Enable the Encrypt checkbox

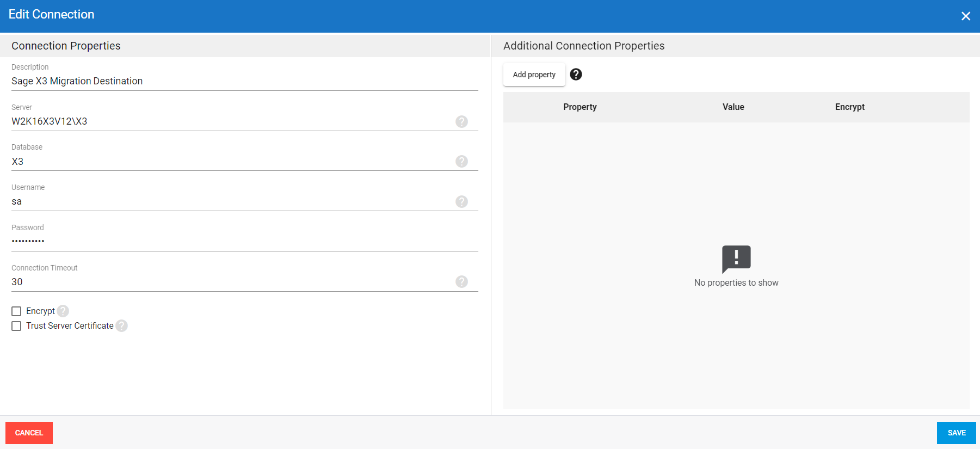[x=16, y=311]
